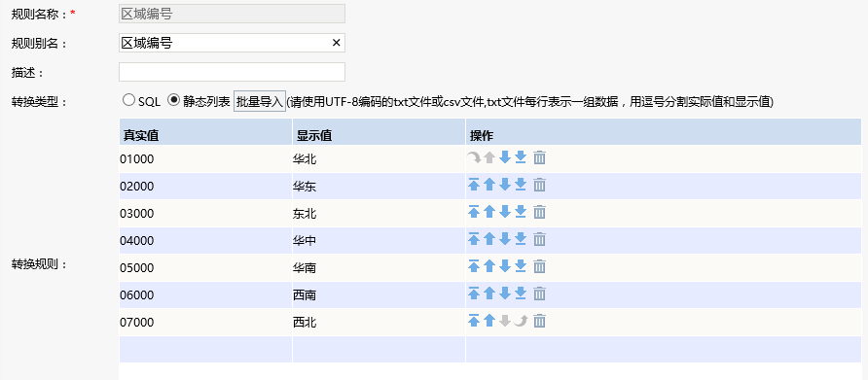Delete the 07000 西北 row
The height and width of the screenshot is (380, 868).
tap(539, 322)
